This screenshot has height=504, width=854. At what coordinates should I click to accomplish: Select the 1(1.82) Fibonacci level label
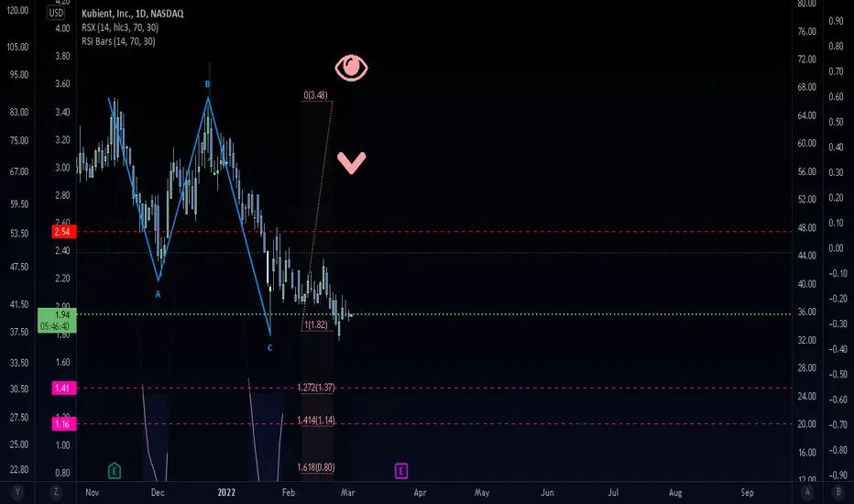point(316,325)
